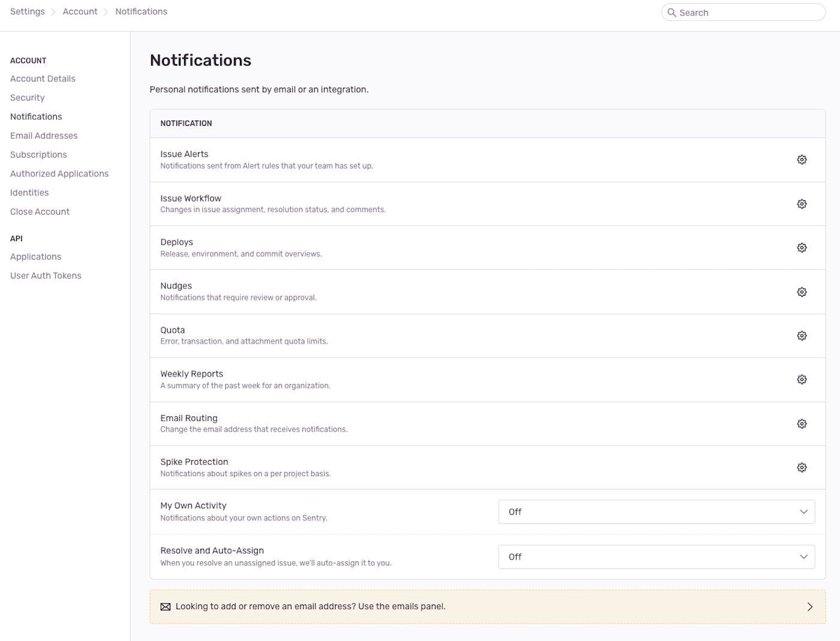This screenshot has height=641, width=840.
Task: Open Quota notification settings gear
Action: pyautogui.click(x=802, y=335)
